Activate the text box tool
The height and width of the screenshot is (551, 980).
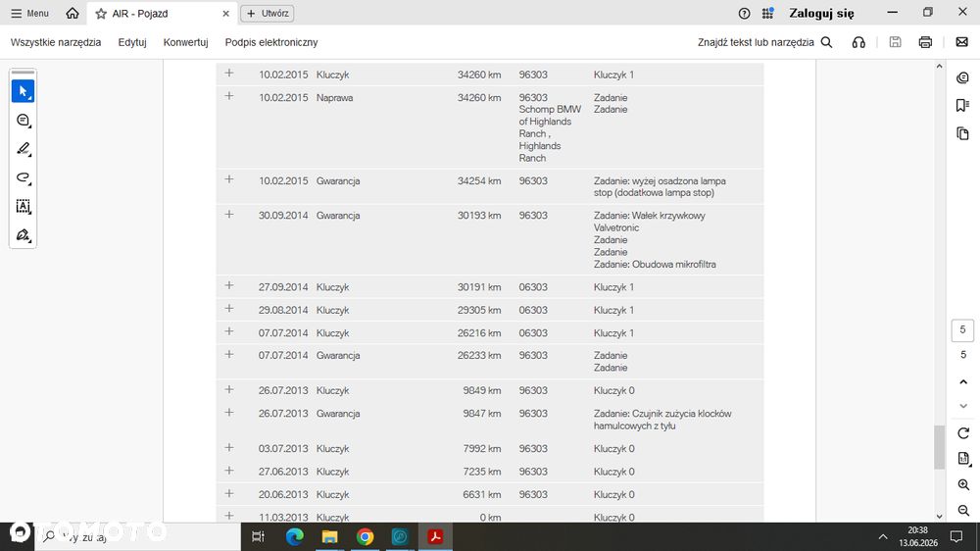24,207
